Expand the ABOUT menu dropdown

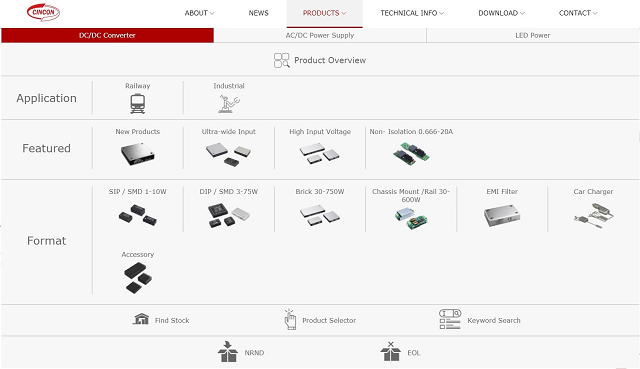[x=199, y=13]
